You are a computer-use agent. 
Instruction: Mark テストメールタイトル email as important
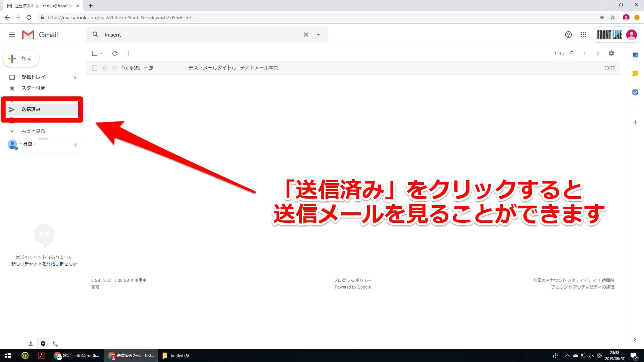point(114,68)
